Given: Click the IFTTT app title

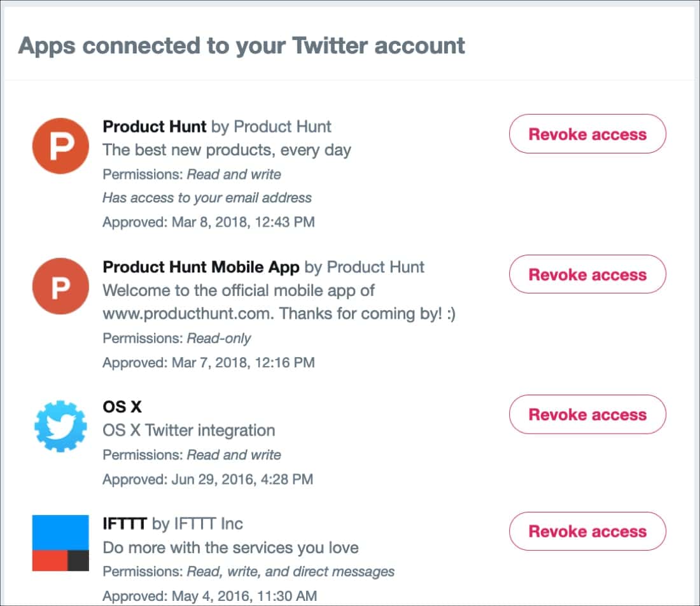Looking at the screenshot, I should (125, 523).
